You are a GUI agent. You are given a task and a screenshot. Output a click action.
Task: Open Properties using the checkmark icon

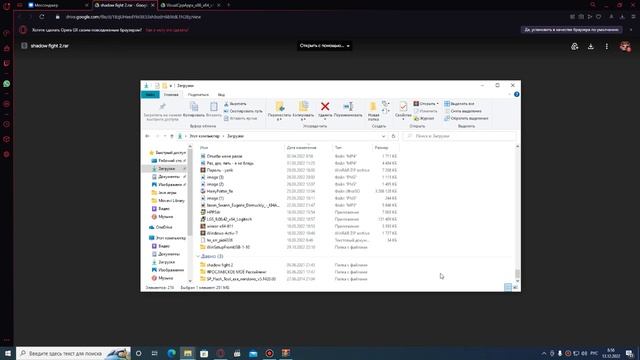403,107
